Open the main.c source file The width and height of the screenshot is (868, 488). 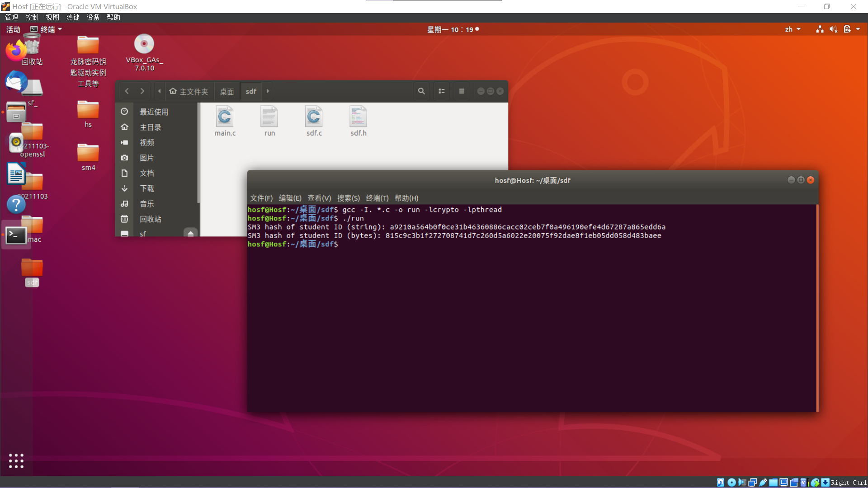coord(225,121)
